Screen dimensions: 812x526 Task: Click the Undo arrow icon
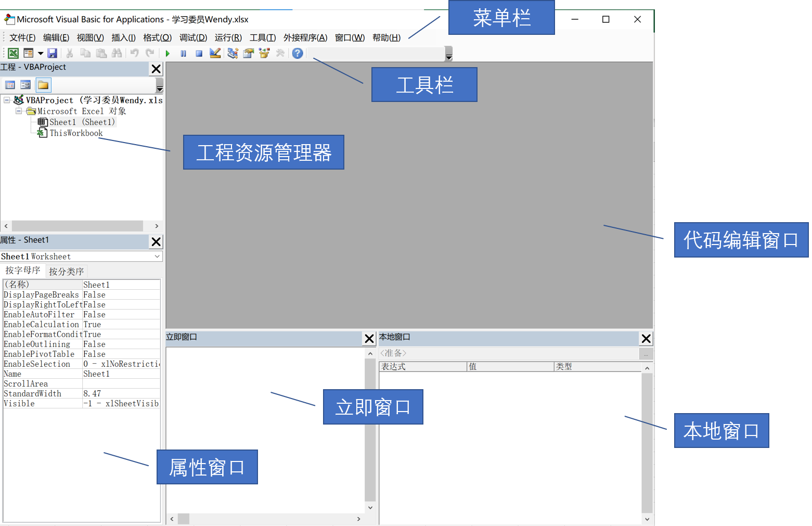(135, 53)
